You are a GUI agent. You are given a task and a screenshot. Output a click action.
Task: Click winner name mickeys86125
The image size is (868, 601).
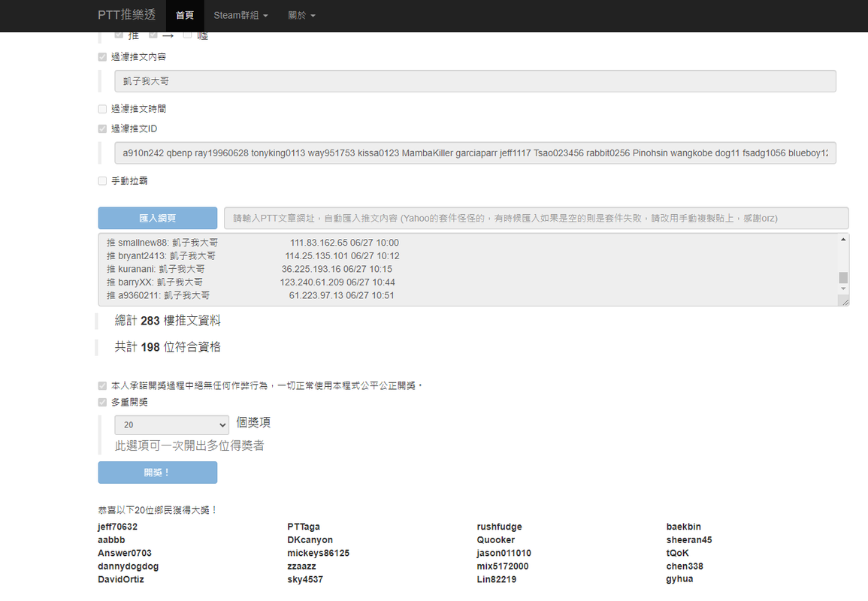click(319, 554)
